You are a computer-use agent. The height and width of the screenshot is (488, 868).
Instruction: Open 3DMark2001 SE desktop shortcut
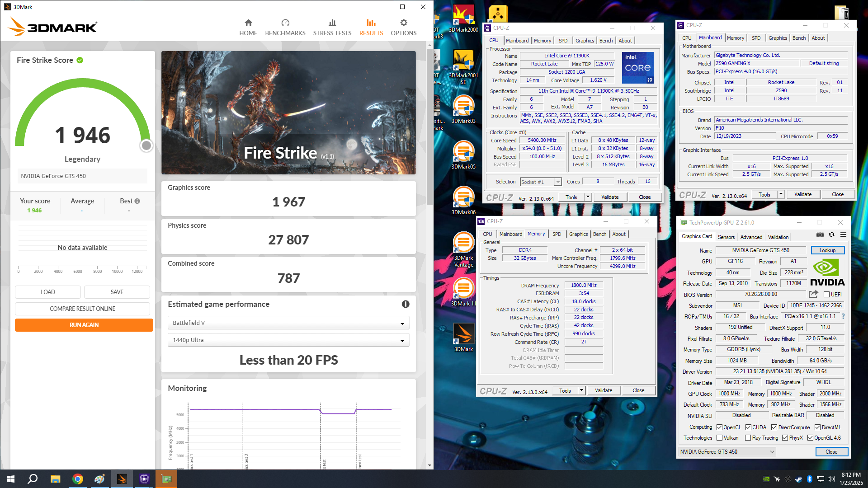(x=463, y=67)
